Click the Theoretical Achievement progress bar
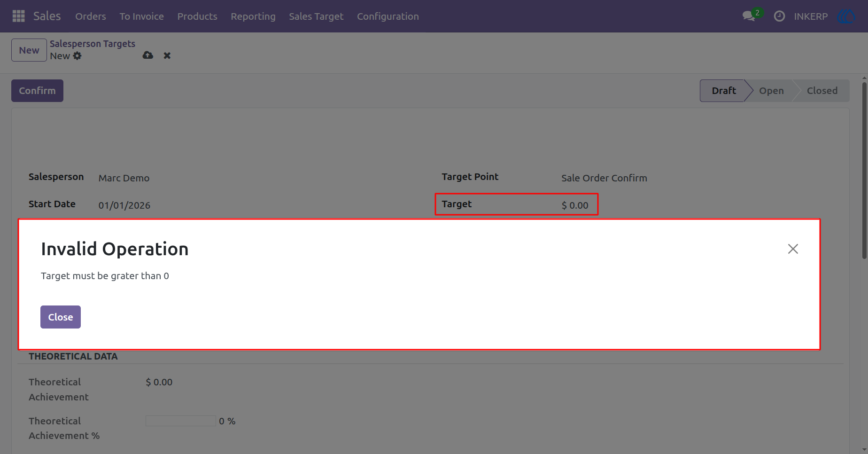Image resolution: width=868 pixels, height=454 pixels. click(x=181, y=421)
